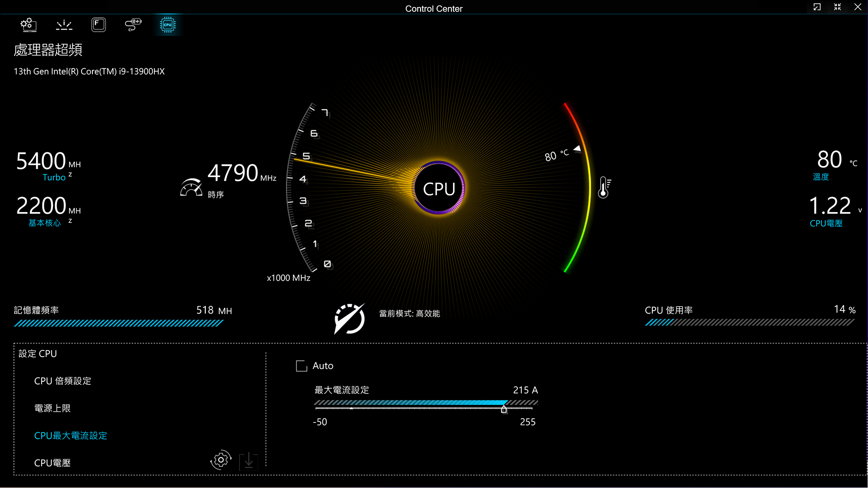The width and height of the screenshot is (868, 488).
Task: Click the reset-to-default gear icon
Action: point(220,460)
